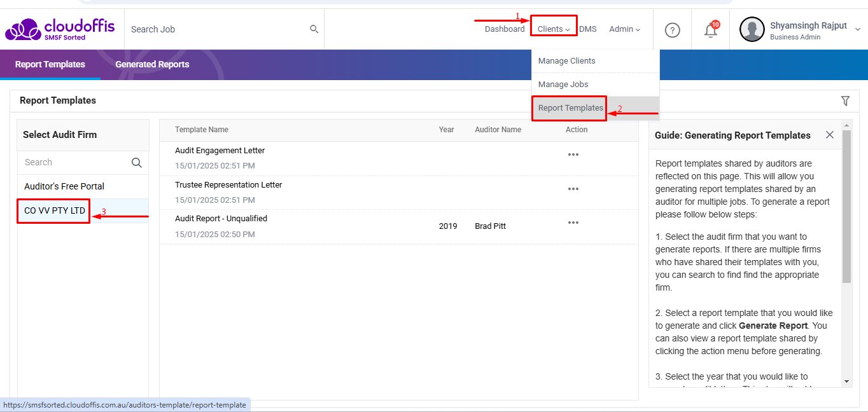Click Shyamsingh Rajput user name

point(808,25)
